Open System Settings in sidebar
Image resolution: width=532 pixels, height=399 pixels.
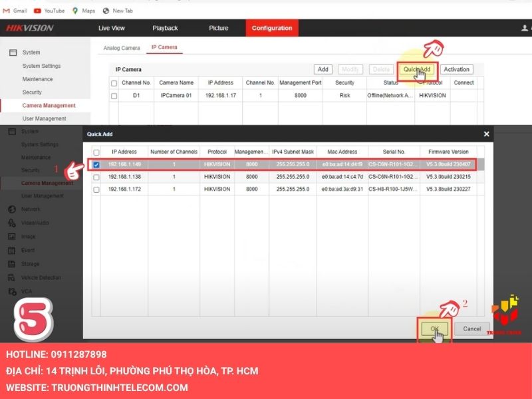(x=41, y=66)
